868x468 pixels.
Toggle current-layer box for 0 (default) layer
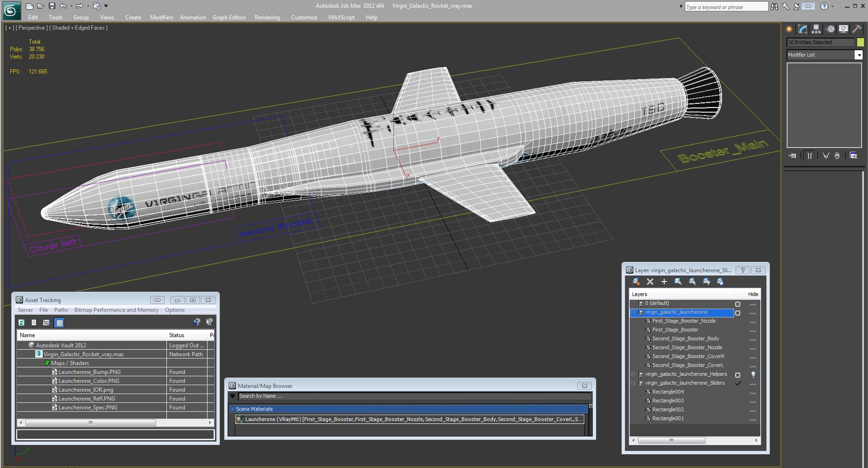pos(738,304)
